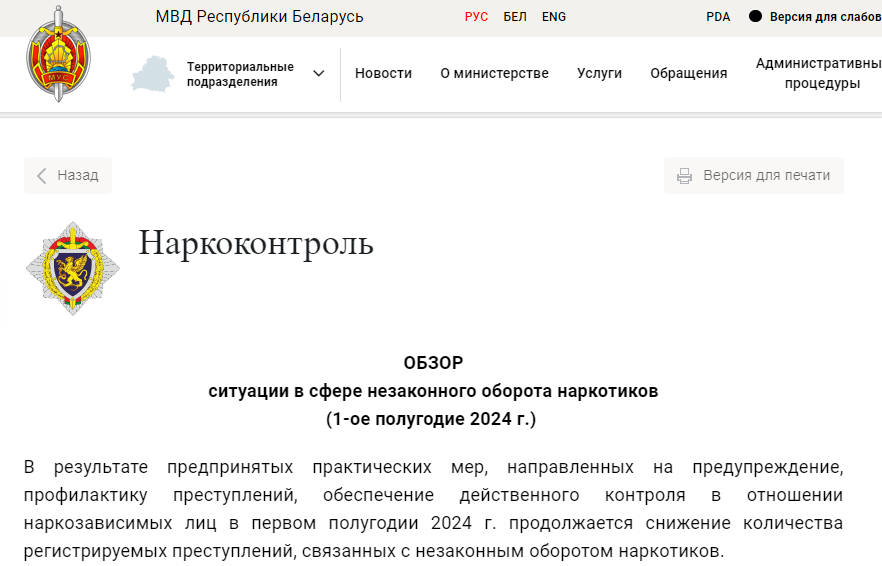The height and width of the screenshot is (566, 882).
Task: Open the О министерстве menu
Action: coord(494,73)
